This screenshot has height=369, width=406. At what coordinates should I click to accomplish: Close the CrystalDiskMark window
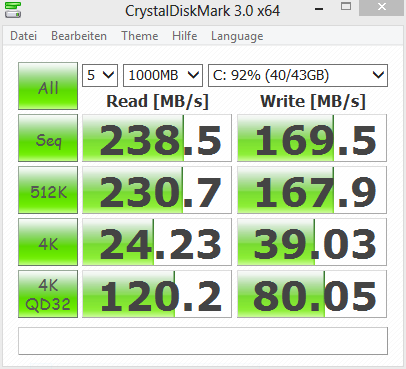[x=382, y=8]
